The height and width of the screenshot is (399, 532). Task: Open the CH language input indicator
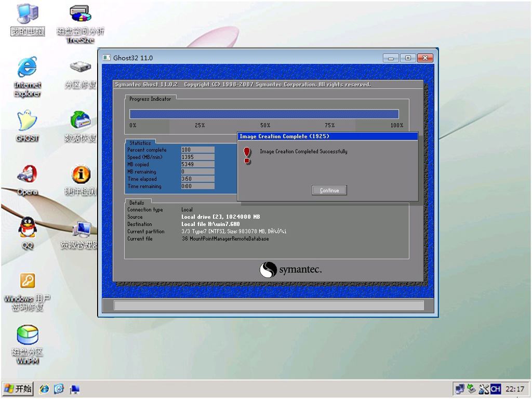tap(495, 389)
